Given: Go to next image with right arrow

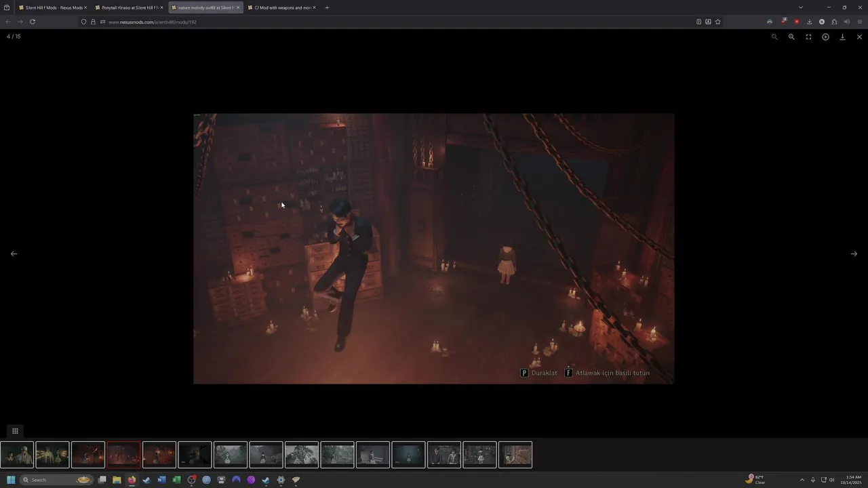Looking at the screenshot, I should click(854, 253).
